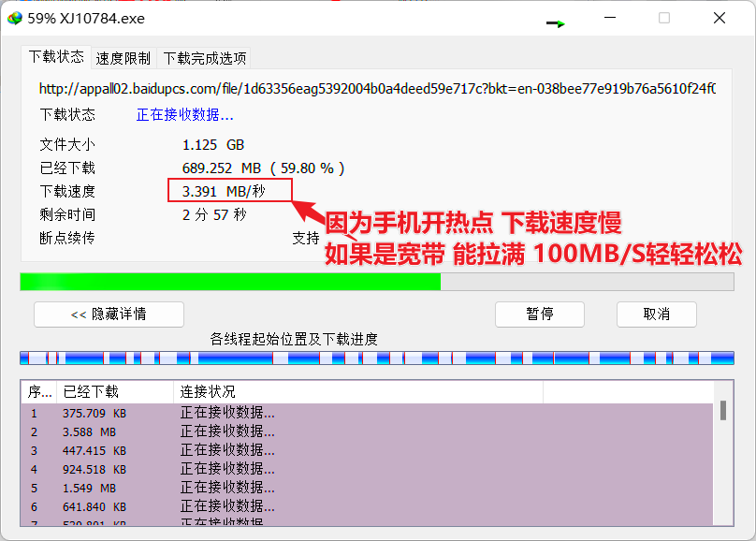Click the blue thread segments progress bar
This screenshot has width=756, height=541.
coord(377,358)
